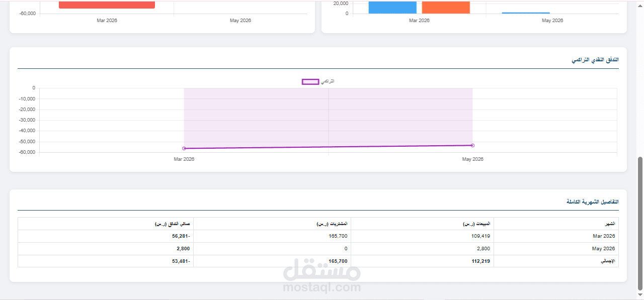
Task: Click Mar 2026 axis label under cumulative chart
Action: (184, 159)
